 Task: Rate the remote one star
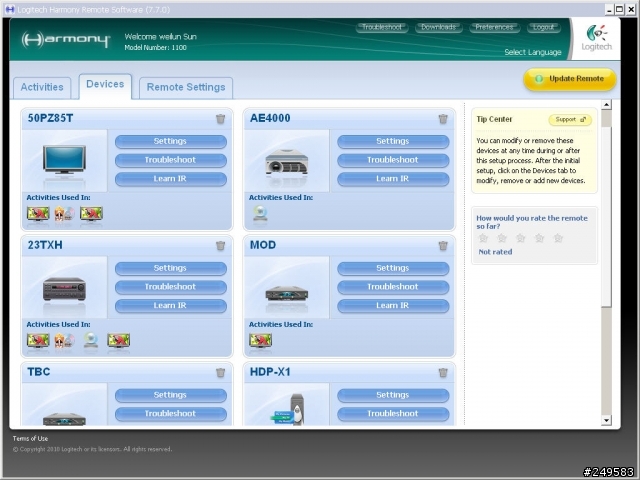483,238
